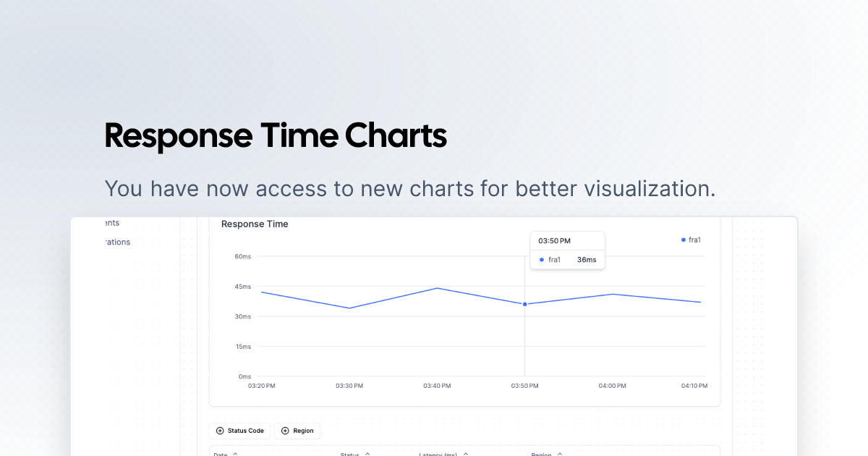Select the highlighted 03:50 PM data point
868x456 pixels.
point(524,304)
